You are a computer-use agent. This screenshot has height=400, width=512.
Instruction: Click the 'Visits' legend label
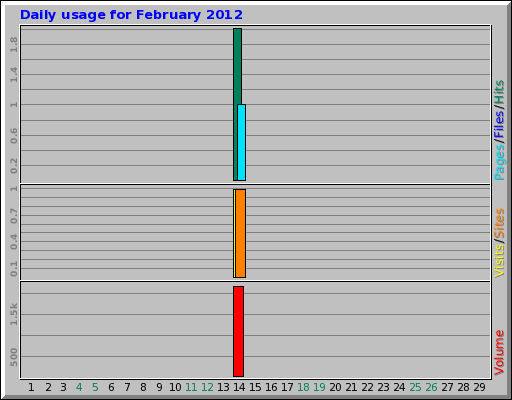[x=499, y=261]
